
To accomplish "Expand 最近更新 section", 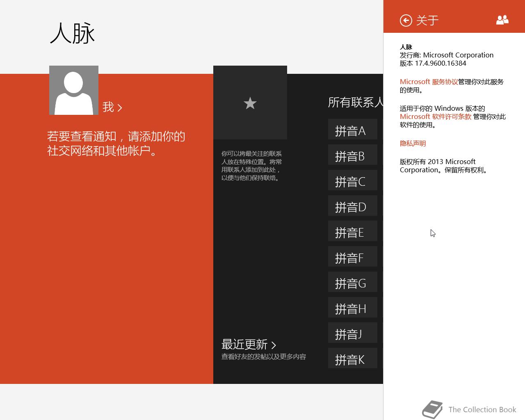I will [x=249, y=345].
